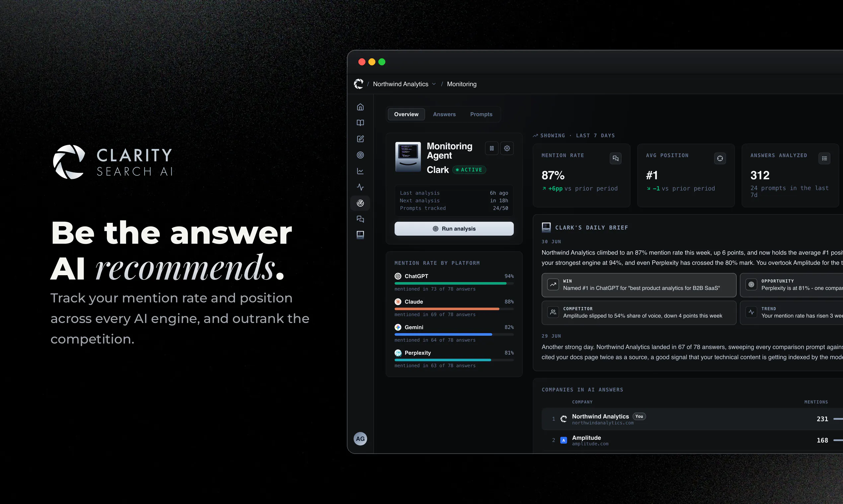Open the book library sidebar icon

tap(360, 123)
